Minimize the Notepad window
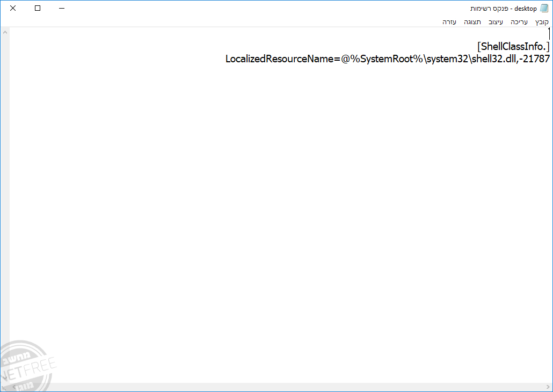The image size is (553, 392). point(62,8)
